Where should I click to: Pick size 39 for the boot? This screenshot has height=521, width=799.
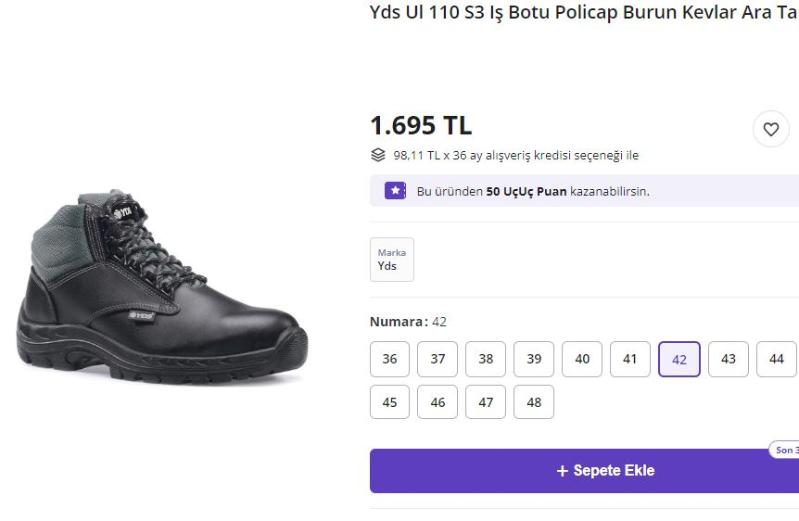[x=533, y=359]
